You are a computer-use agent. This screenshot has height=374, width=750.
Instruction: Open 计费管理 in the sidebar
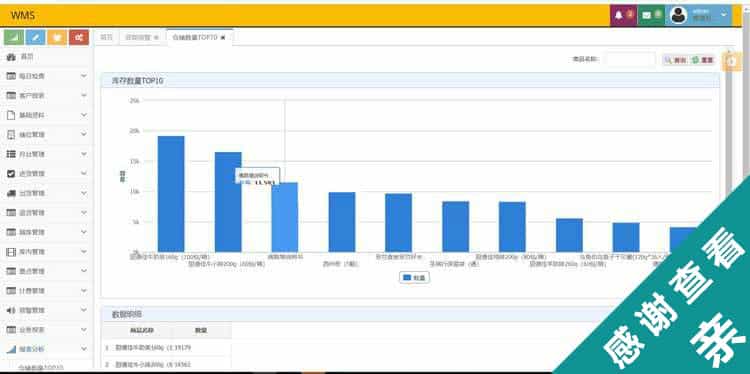pos(47,291)
